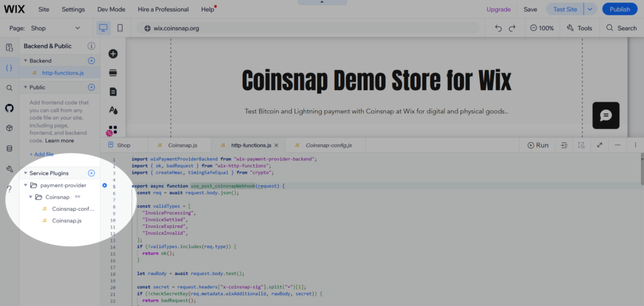This screenshot has height=306, width=644.
Task: Switch to mobile view
Action: 120,28
